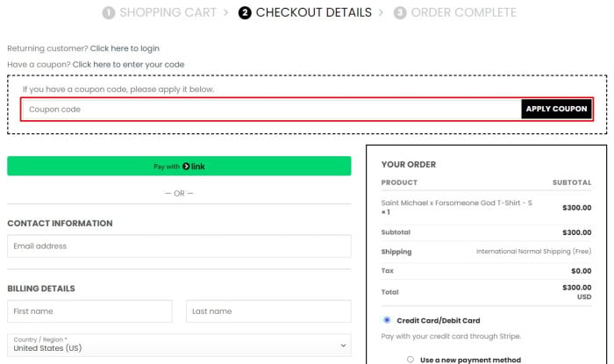
Task: Select the Checkout Details step label
Action: coord(313,13)
